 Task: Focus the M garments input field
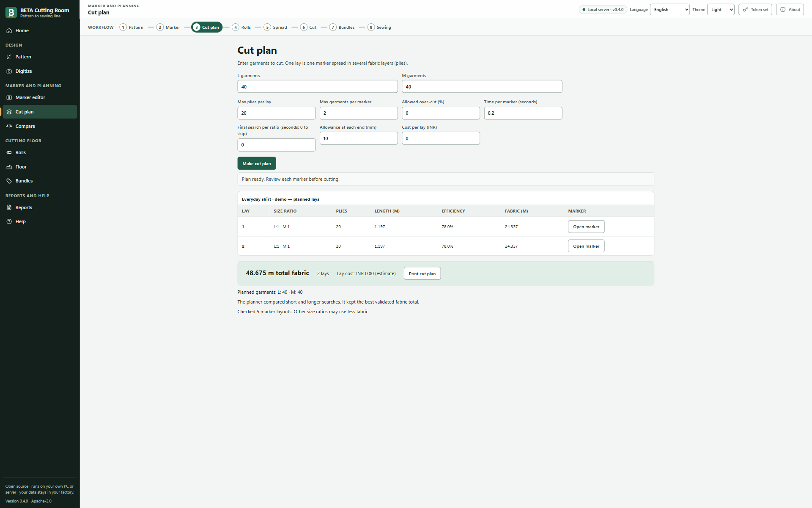(x=482, y=86)
